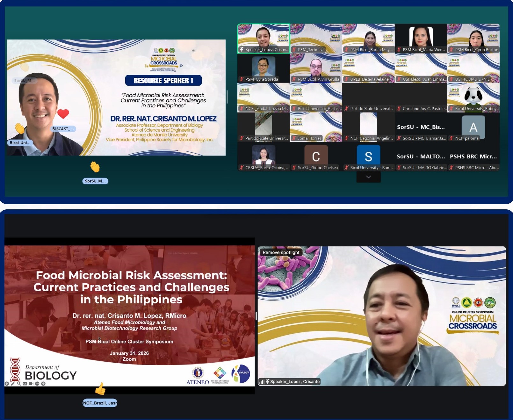This screenshot has height=420, width=513.
Task: Click the SorSU_Gidoc, Chelsea participant name label
Action: click(317, 168)
